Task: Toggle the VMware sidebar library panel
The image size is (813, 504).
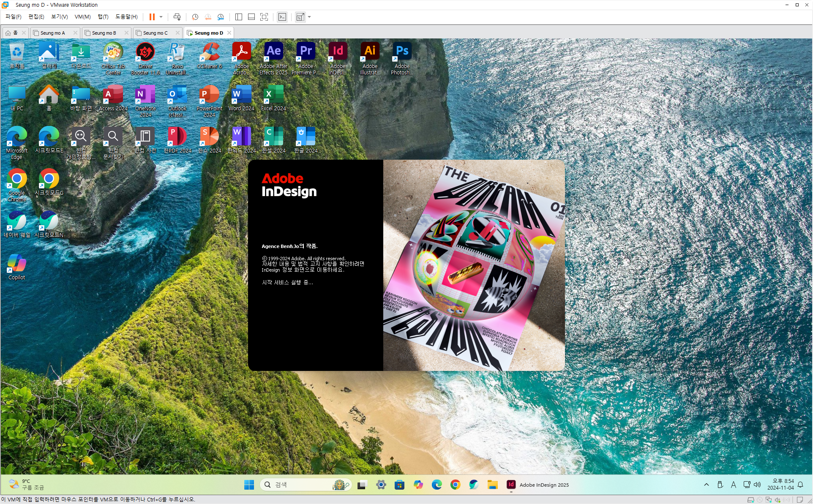Action: [x=238, y=17]
